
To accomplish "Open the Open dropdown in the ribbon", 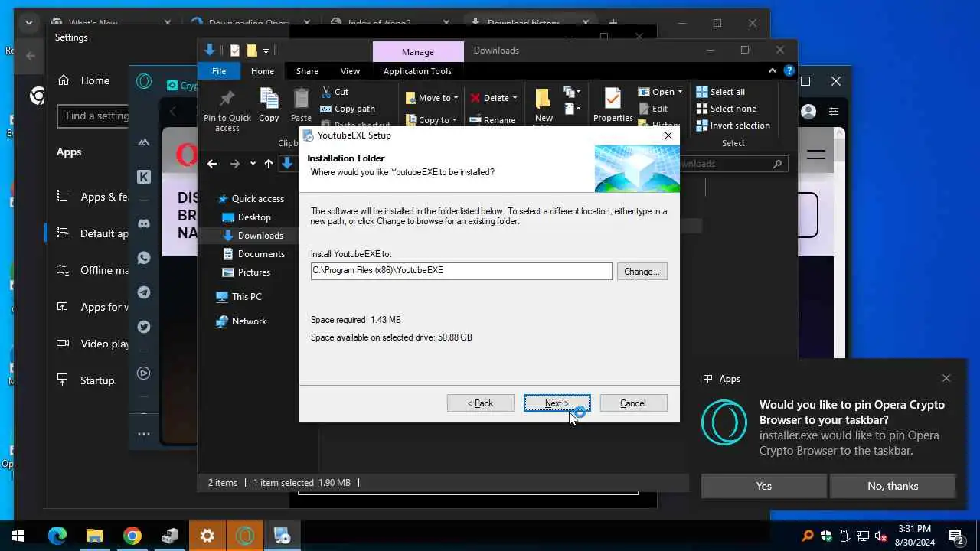I will 660,92.
